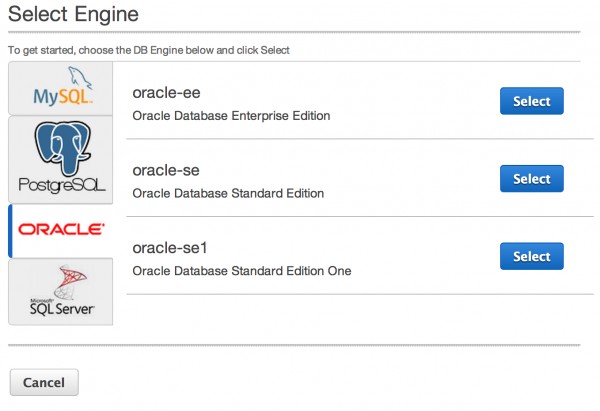Screen dimensions: 600x411
Task: Click Select for oracle-ee
Action: pyautogui.click(x=532, y=101)
